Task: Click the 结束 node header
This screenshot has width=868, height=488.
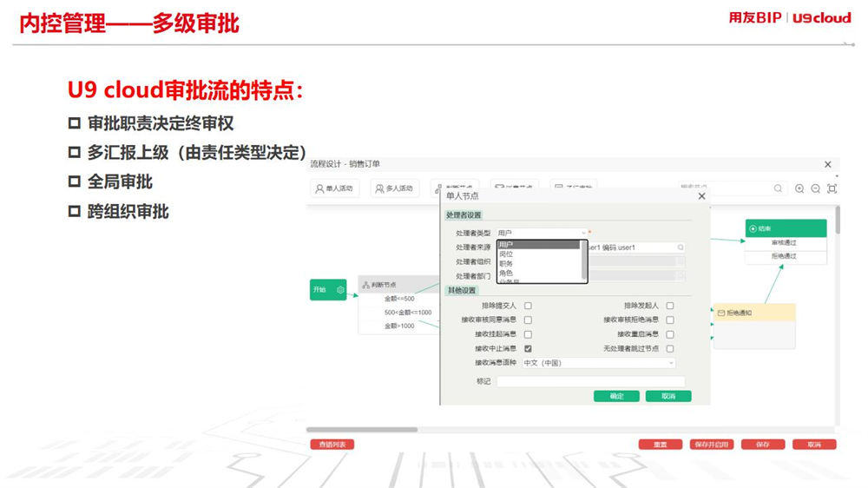Action: coord(786,228)
